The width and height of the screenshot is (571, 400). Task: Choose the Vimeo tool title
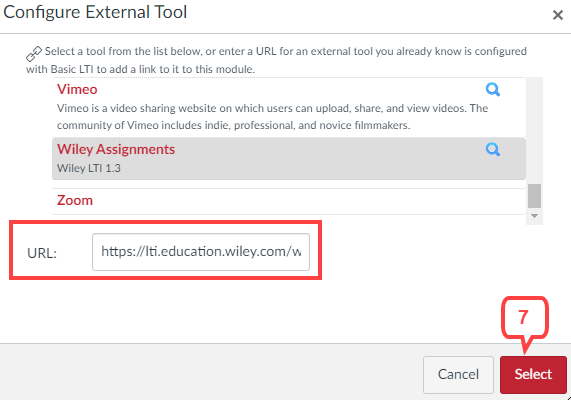(77, 89)
